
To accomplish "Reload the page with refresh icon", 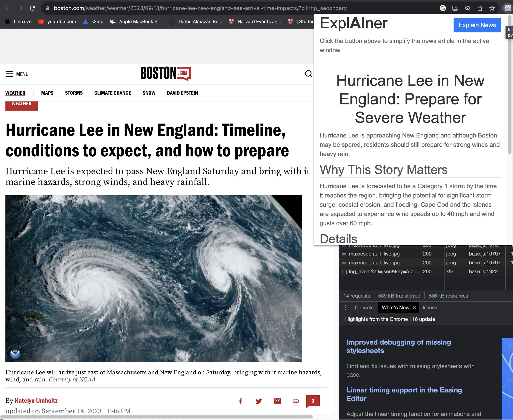I will point(32,8).
